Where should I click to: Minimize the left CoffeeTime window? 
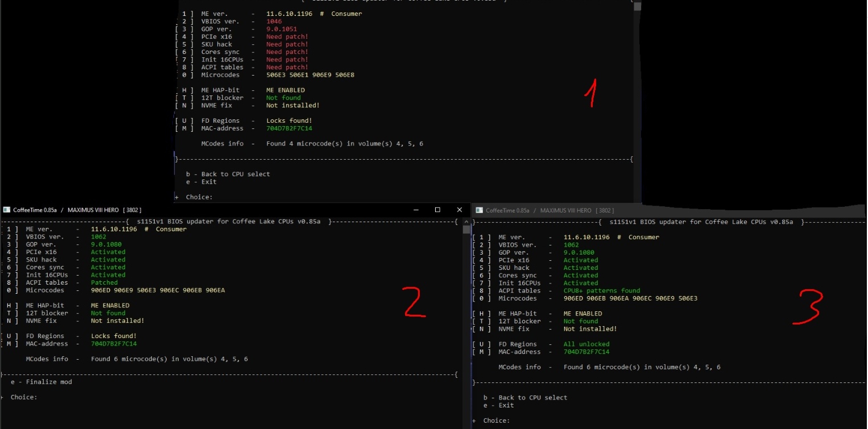[x=415, y=210]
